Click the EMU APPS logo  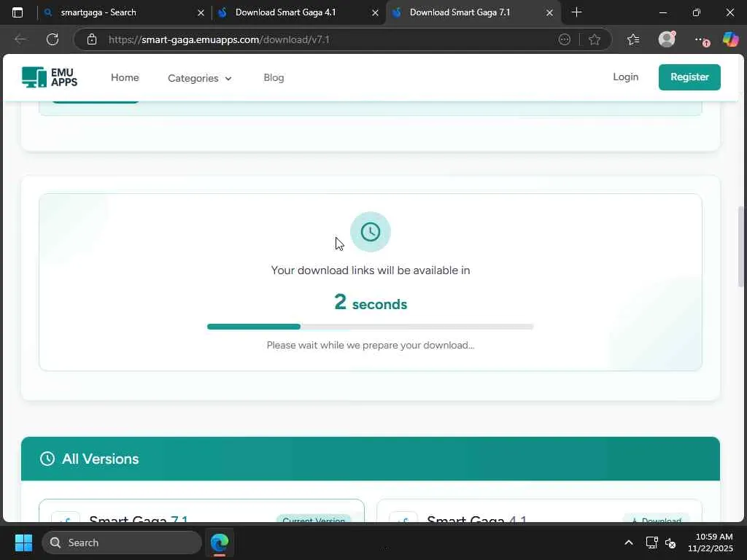50,77
